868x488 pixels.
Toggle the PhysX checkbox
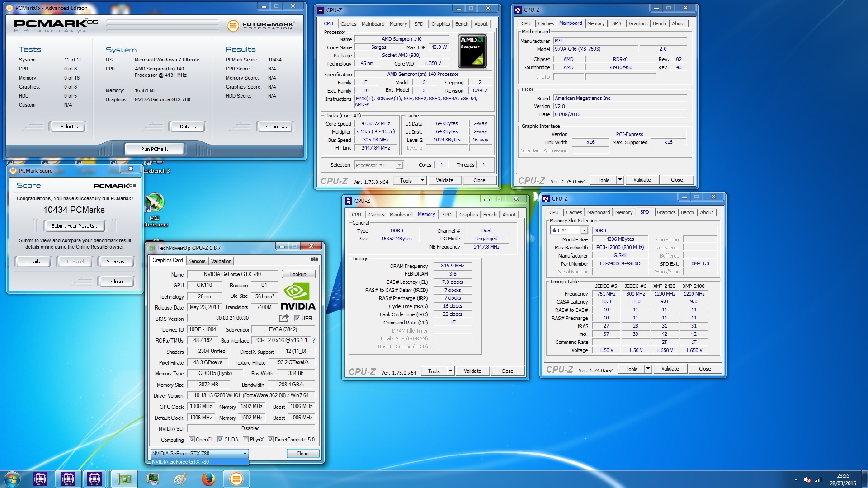click(245, 440)
